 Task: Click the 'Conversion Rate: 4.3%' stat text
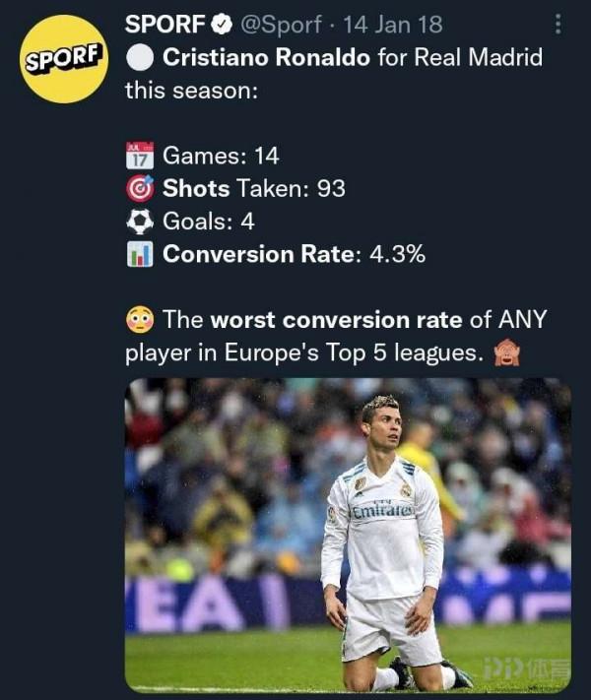coord(294,254)
